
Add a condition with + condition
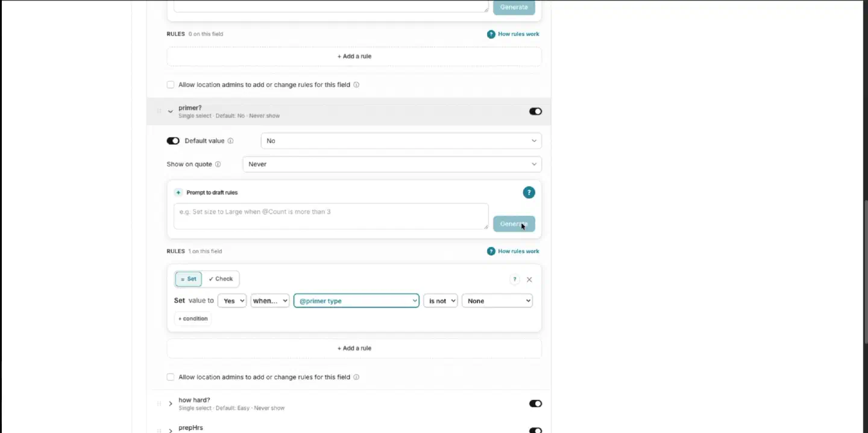click(x=193, y=319)
